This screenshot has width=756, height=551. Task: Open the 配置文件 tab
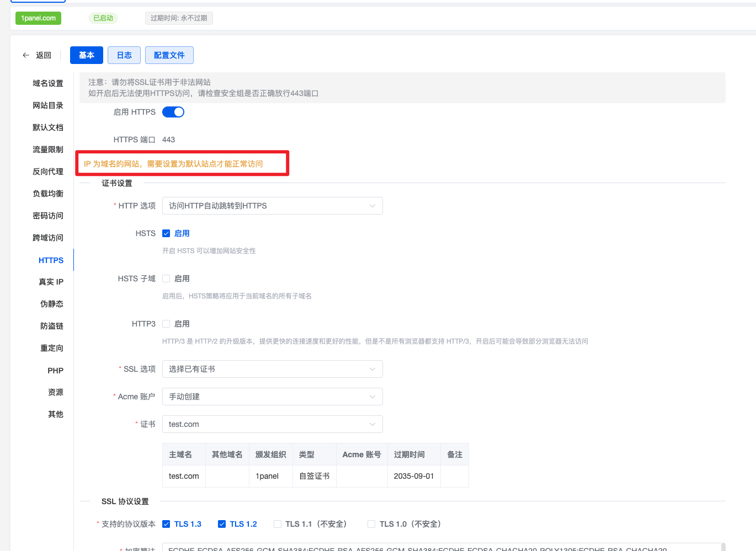click(169, 55)
